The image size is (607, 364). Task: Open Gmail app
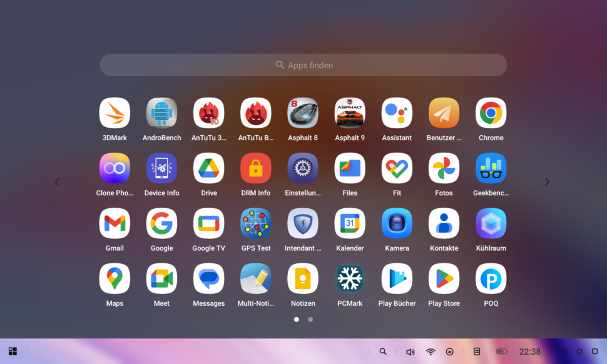click(115, 223)
